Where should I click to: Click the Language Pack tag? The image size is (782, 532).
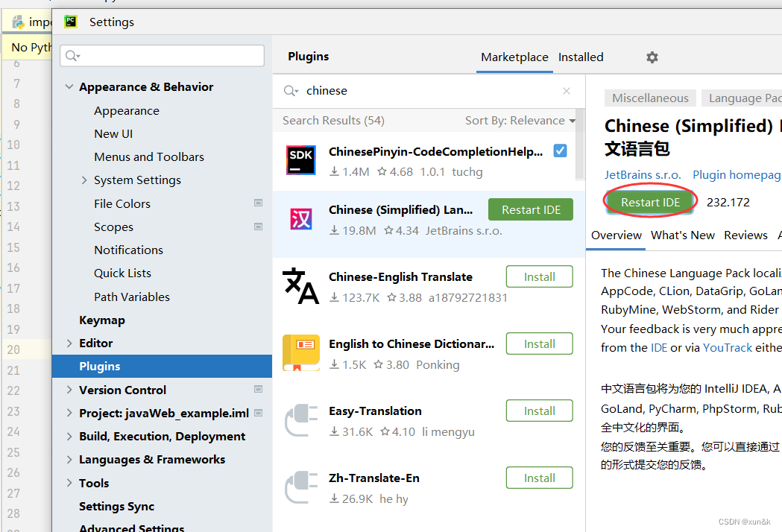point(742,98)
